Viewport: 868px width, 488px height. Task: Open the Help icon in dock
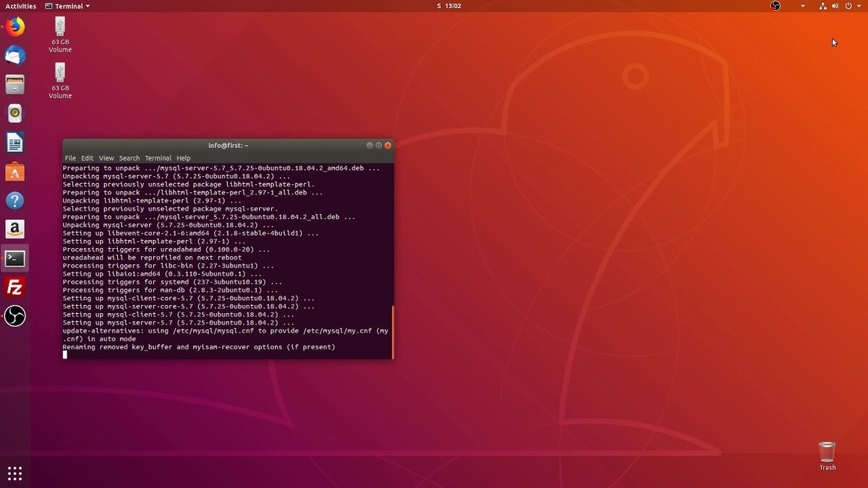tap(15, 200)
